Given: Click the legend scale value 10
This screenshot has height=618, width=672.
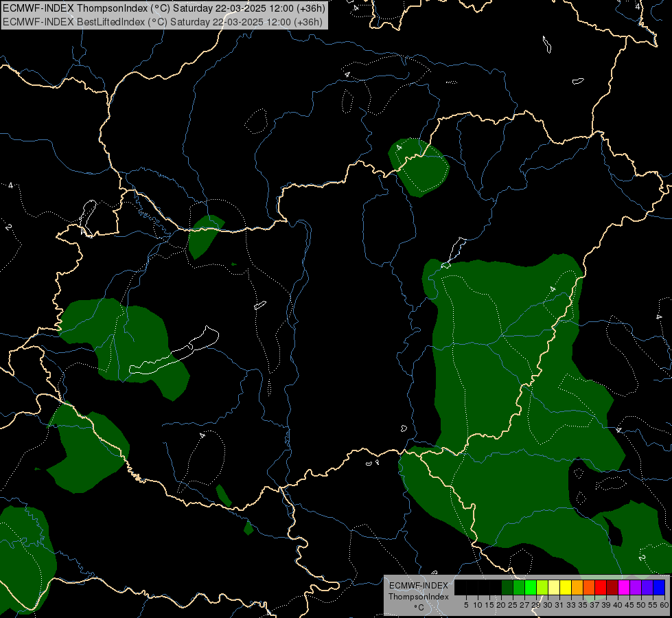Looking at the screenshot, I should tap(478, 605).
